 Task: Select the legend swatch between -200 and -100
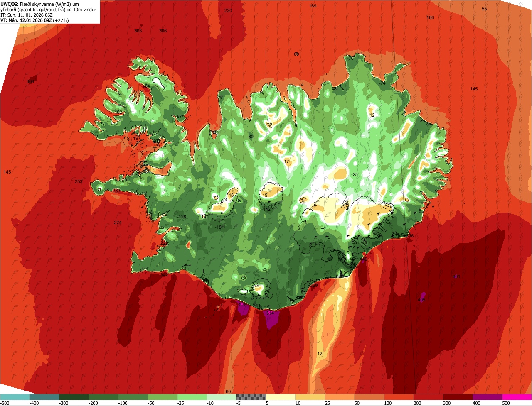tap(103, 397)
